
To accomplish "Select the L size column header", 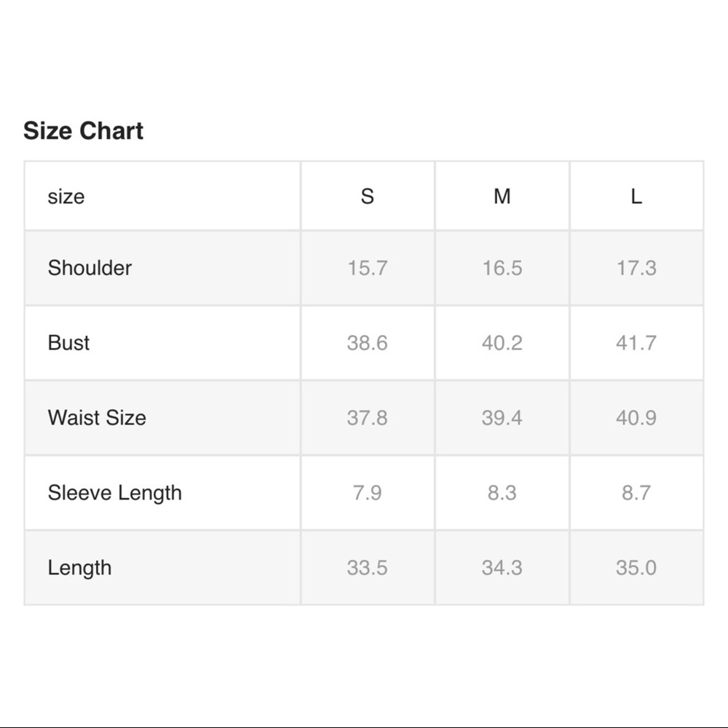I will click(636, 197).
